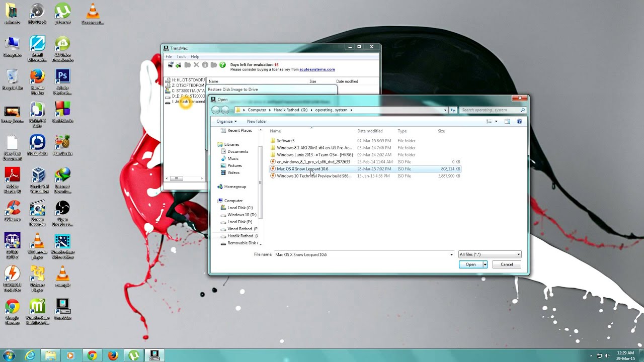The image size is (644, 362).
Task: Open the Help menu in TransMac
Action: pos(195,56)
